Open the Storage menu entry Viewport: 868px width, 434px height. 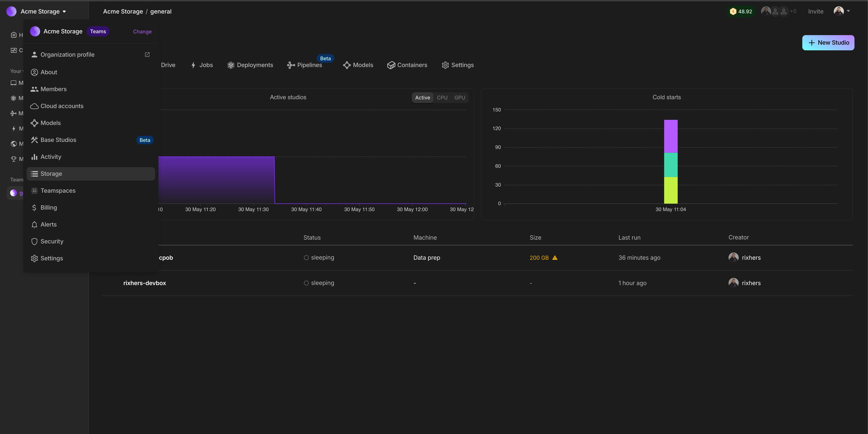click(x=91, y=174)
